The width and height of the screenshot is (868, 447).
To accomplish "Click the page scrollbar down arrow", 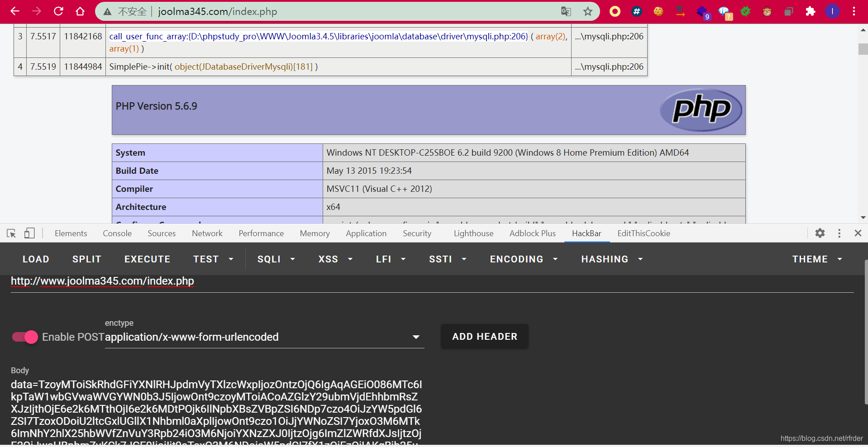I will pos(863,218).
